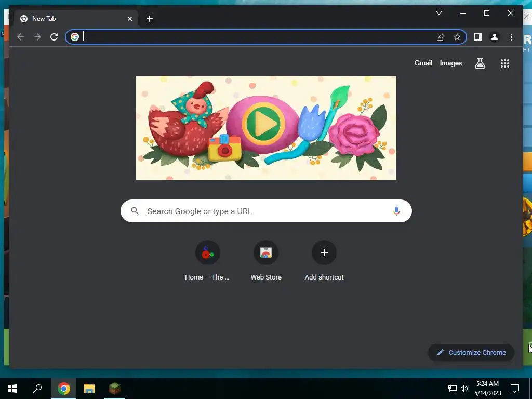Click the taskbar clock showing 5:24 AM
The image size is (532, 399).
coord(487,389)
